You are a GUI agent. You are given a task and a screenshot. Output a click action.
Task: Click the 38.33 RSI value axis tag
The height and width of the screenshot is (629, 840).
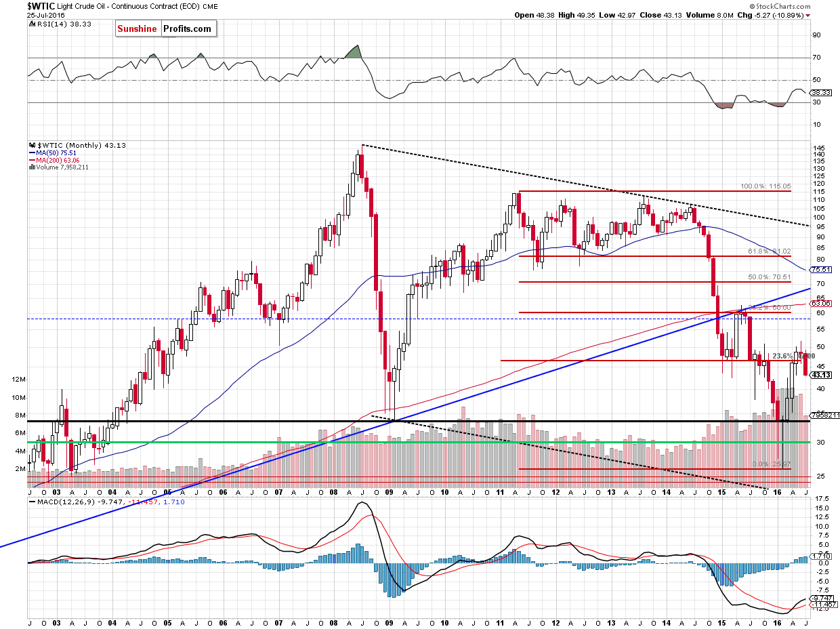coord(821,92)
